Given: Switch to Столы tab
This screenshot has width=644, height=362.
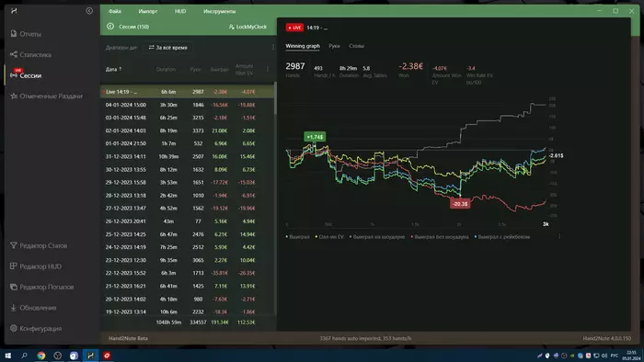Looking at the screenshot, I should pyautogui.click(x=357, y=46).
